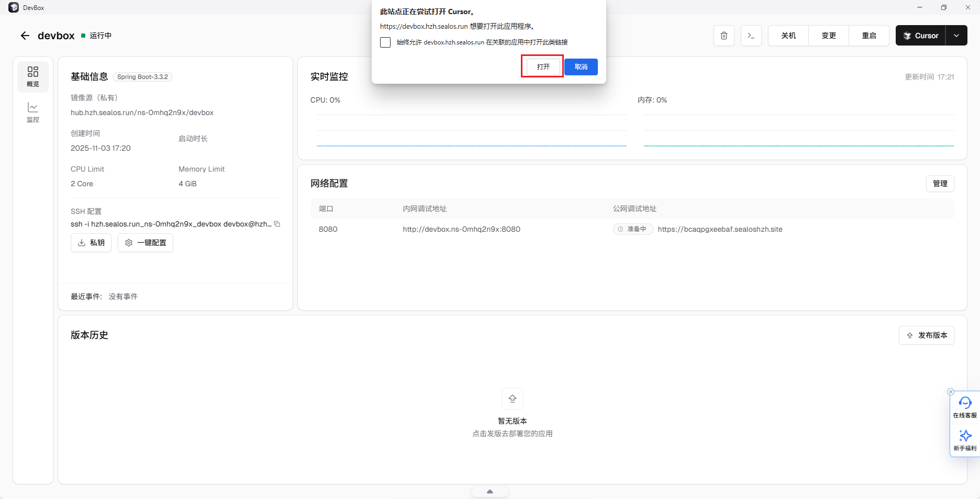Click the 内存 memory usage chart
Screen dimensions: 980x499
click(x=799, y=130)
